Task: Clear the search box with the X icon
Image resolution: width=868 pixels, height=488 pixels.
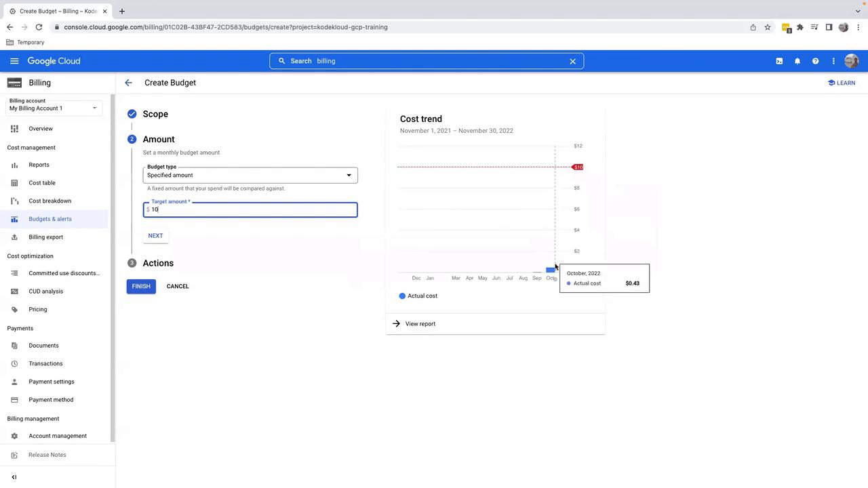Action: (x=572, y=61)
